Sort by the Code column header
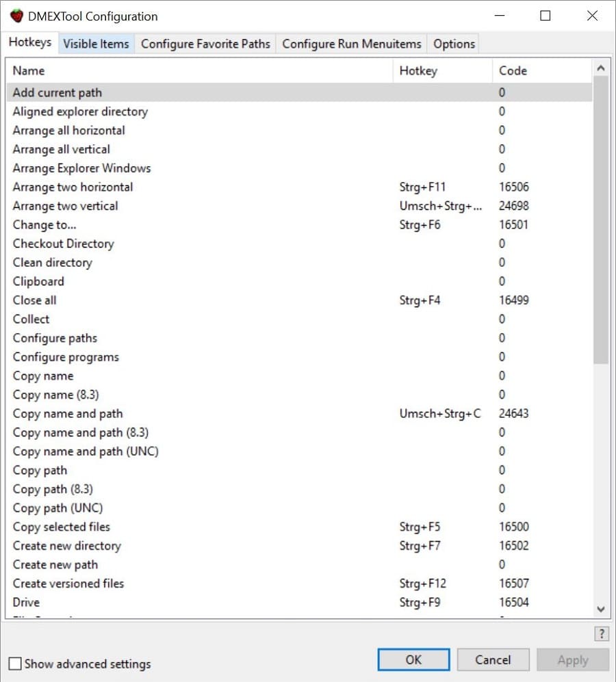Image resolution: width=616 pixels, height=682 pixels. pos(542,71)
